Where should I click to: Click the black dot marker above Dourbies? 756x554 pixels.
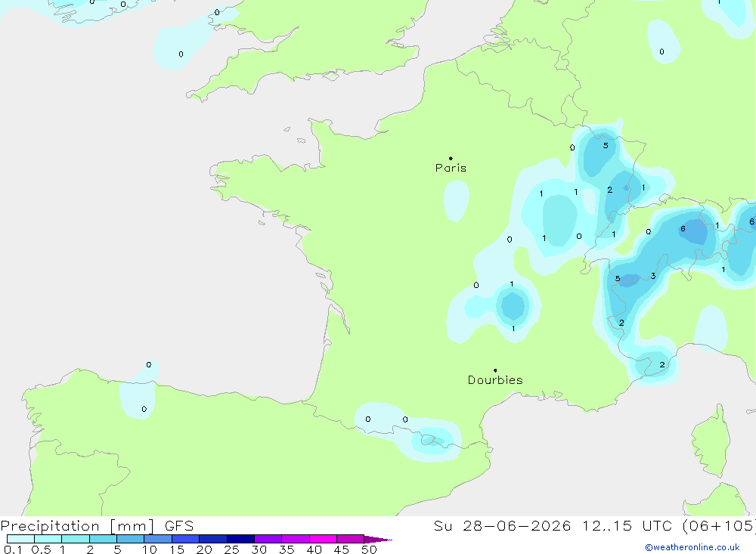pos(495,370)
